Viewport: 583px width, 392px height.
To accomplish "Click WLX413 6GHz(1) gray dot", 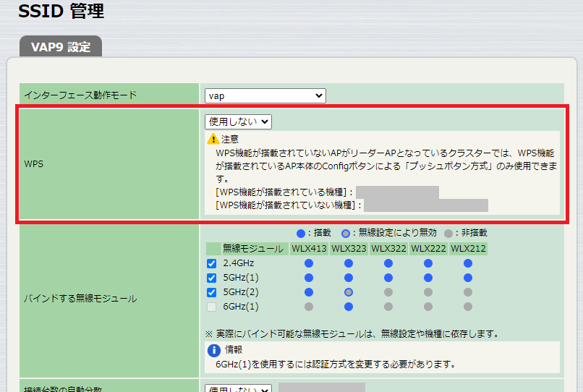I will [x=309, y=307].
